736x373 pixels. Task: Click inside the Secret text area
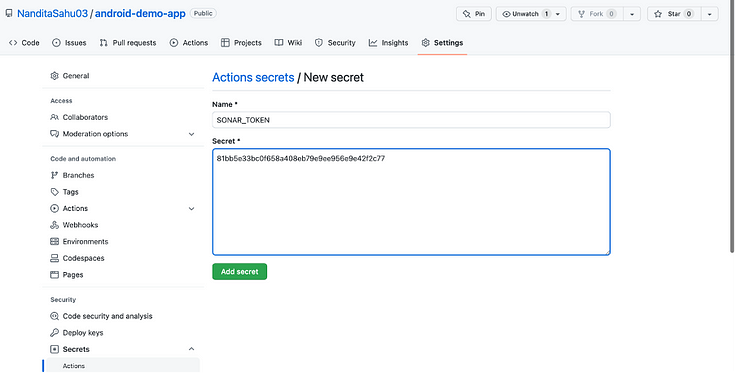[411, 202]
